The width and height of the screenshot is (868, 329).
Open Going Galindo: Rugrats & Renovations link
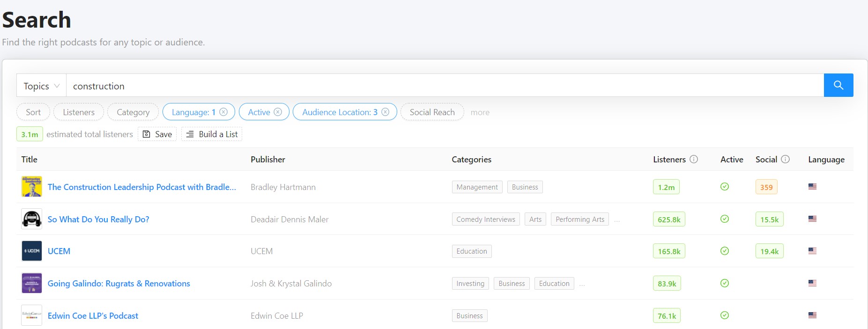click(119, 284)
